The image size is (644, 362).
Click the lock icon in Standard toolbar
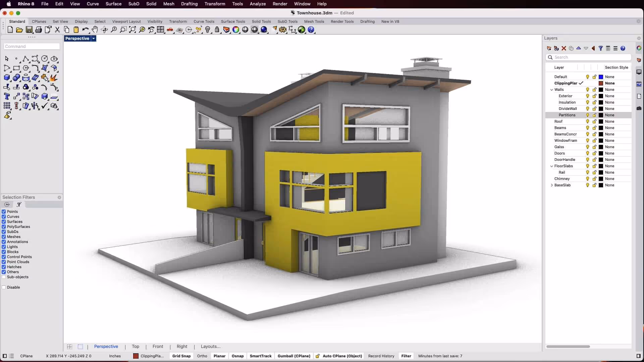pyautogui.click(x=217, y=29)
